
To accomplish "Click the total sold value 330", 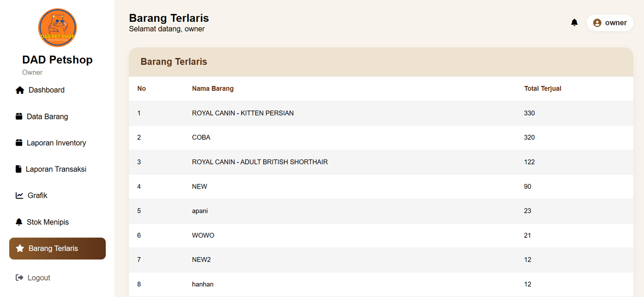I will (529, 113).
